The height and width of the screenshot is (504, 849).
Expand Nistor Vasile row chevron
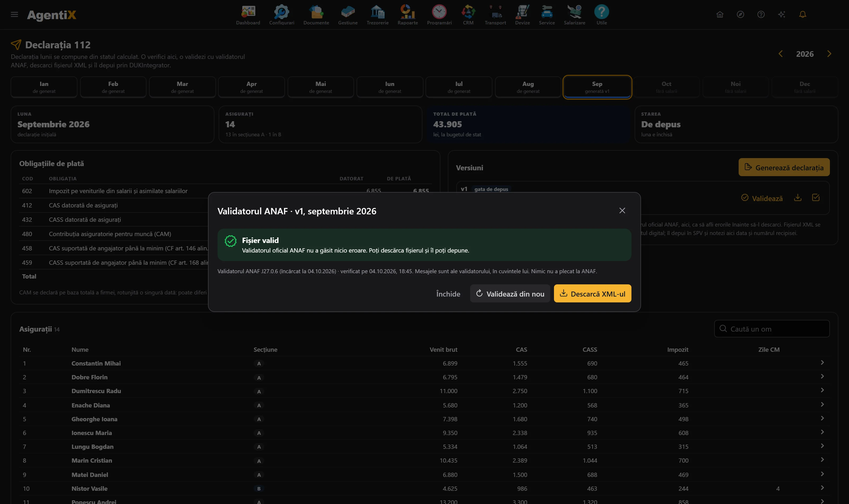822,488
